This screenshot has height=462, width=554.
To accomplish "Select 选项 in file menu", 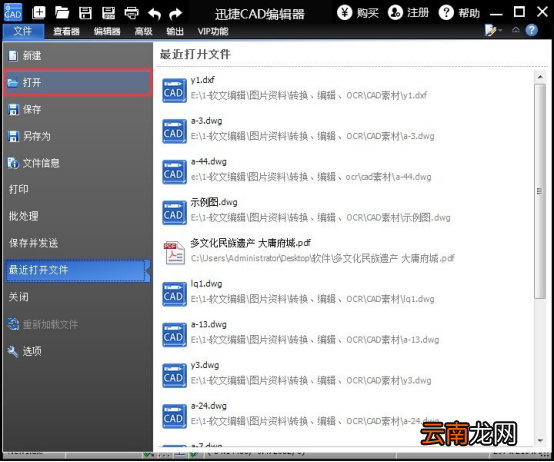I will [78, 351].
